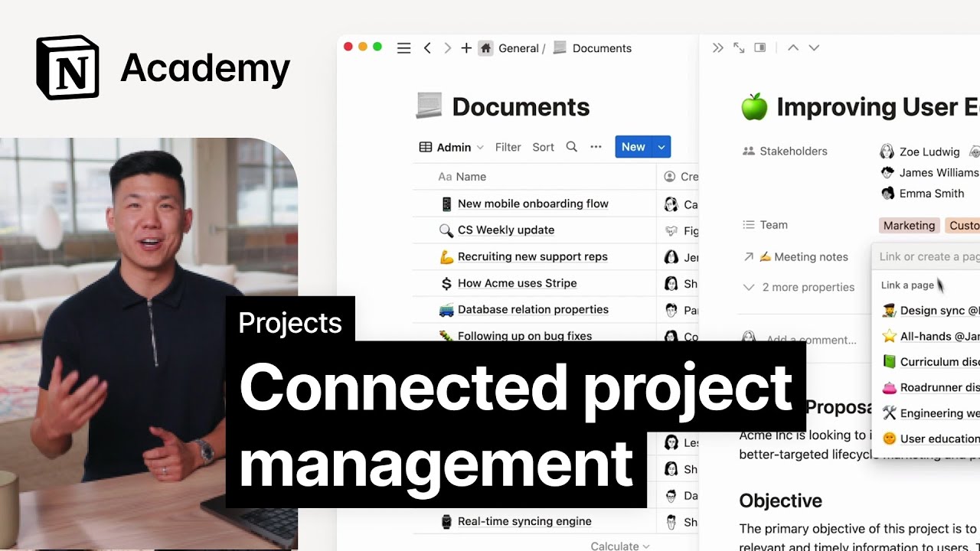Screen dimensions: 980x551
Task: Switch peek view mode icon
Action: 760,47
